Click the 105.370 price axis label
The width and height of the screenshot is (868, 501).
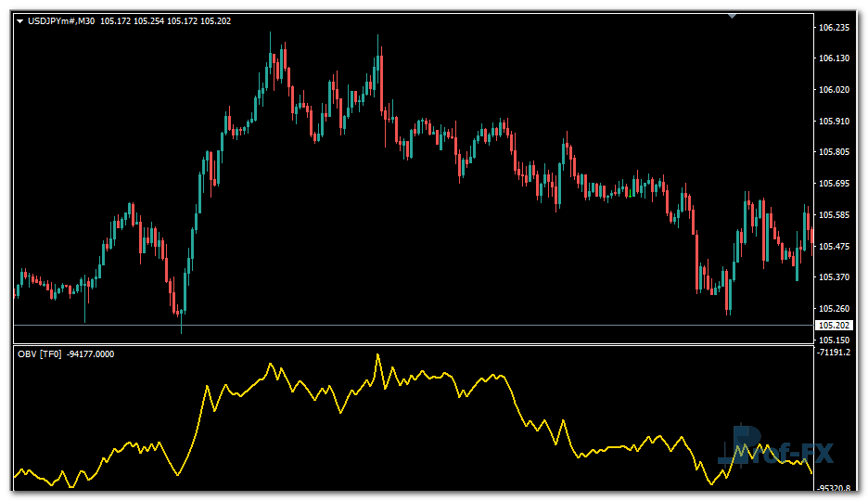point(835,277)
